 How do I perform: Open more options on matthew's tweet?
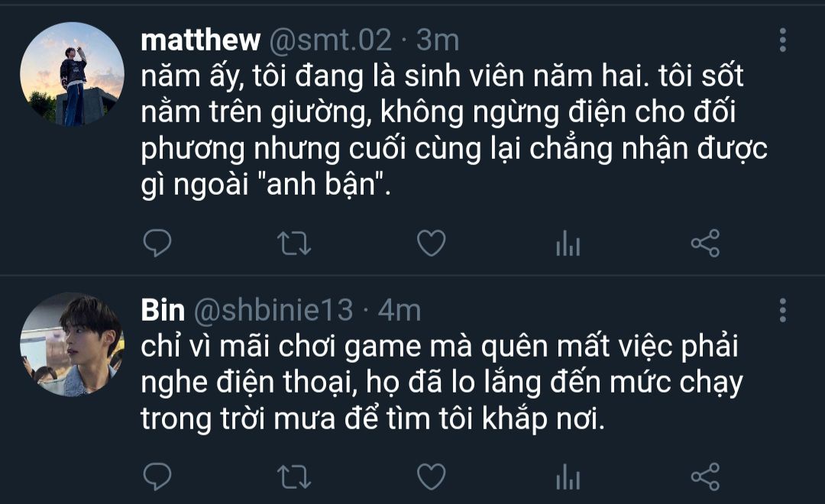[x=783, y=40]
